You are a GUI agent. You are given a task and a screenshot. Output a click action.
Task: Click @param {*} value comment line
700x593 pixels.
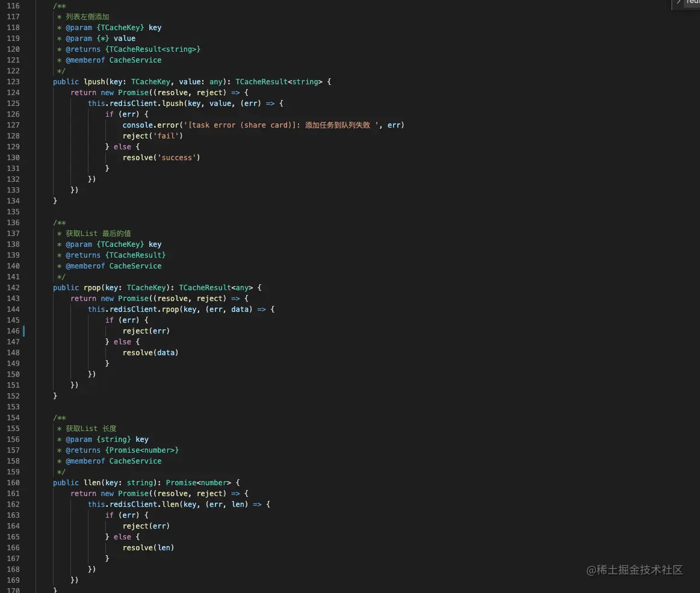[101, 39]
